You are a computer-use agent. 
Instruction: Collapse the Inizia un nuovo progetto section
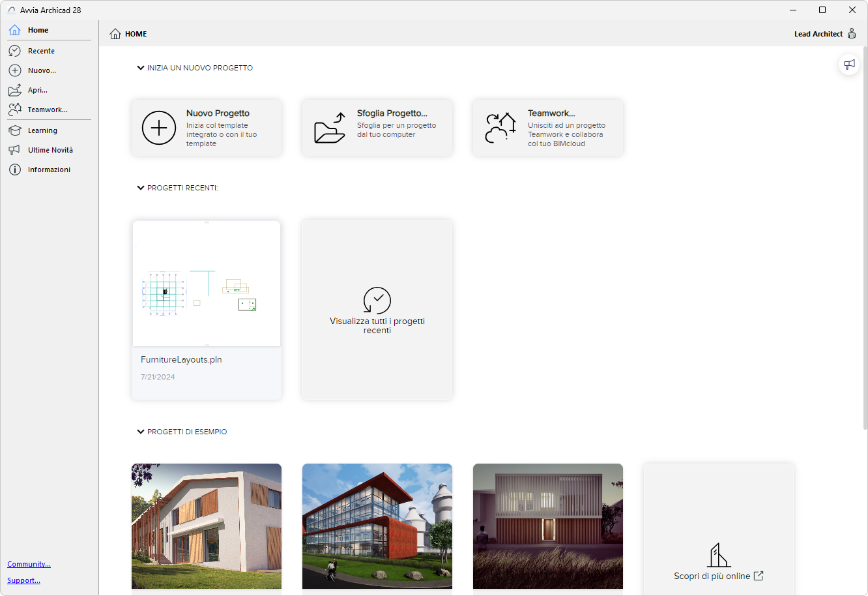point(140,68)
